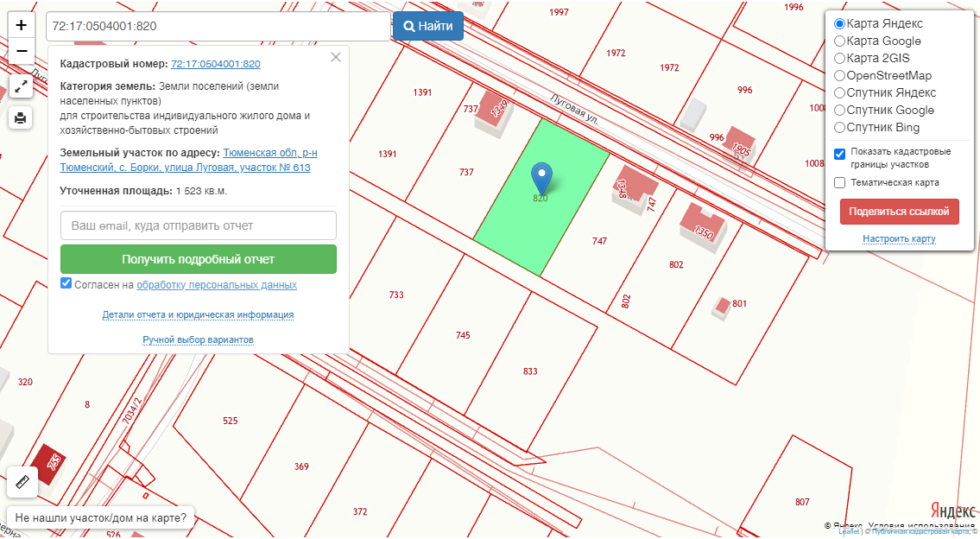Enable the Тематическая карта checkbox
Image resolution: width=980 pixels, height=539 pixels.
(839, 182)
